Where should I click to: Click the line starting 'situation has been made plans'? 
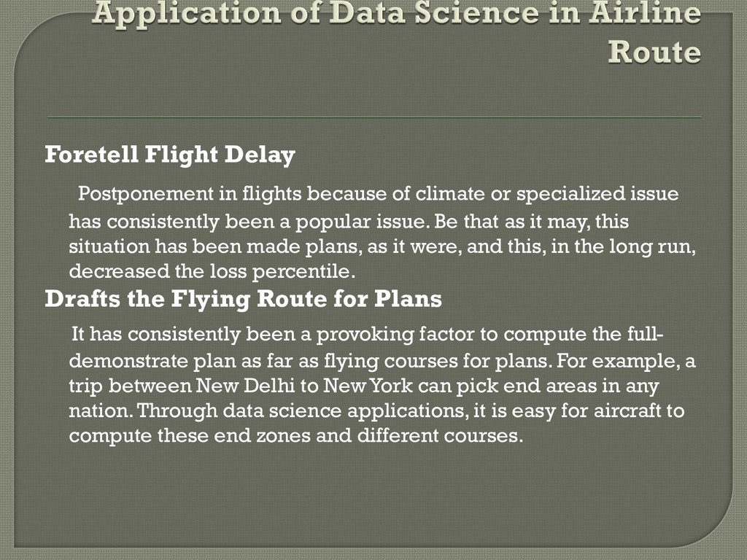[382, 246]
